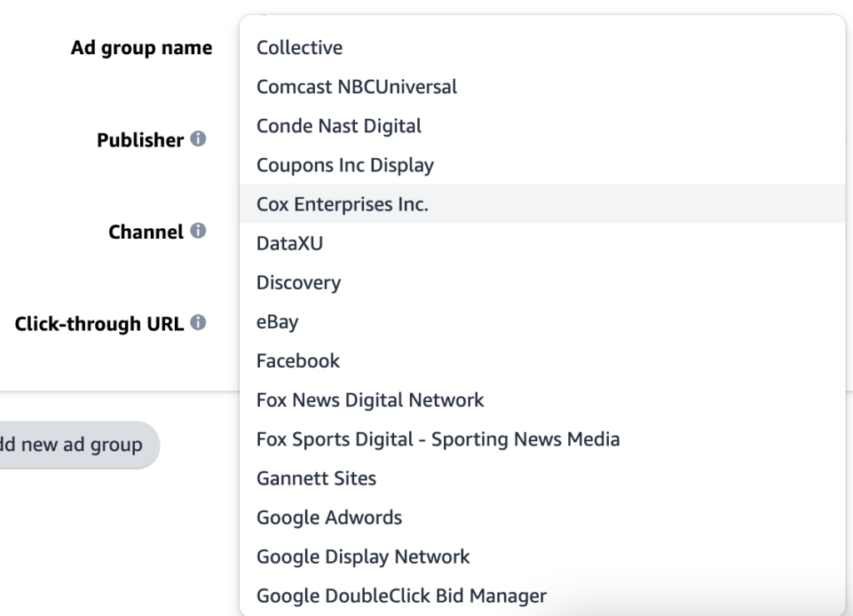Select Conde Nast Digital publisher
Image resolution: width=853 pixels, height=616 pixels.
click(339, 126)
